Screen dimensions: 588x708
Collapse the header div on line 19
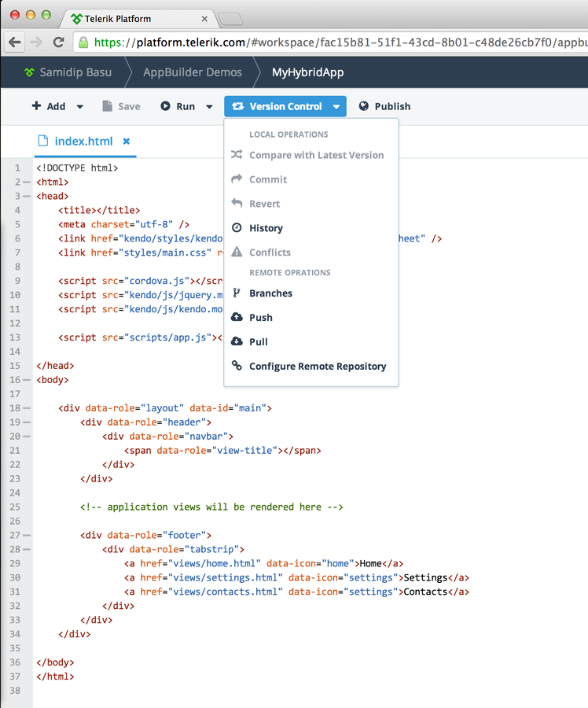point(27,422)
